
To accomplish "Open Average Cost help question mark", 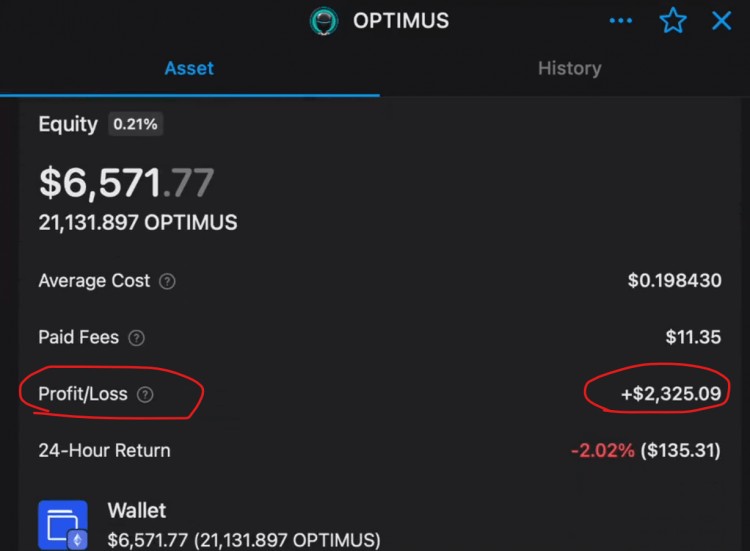I will pyautogui.click(x=167, y=281).
